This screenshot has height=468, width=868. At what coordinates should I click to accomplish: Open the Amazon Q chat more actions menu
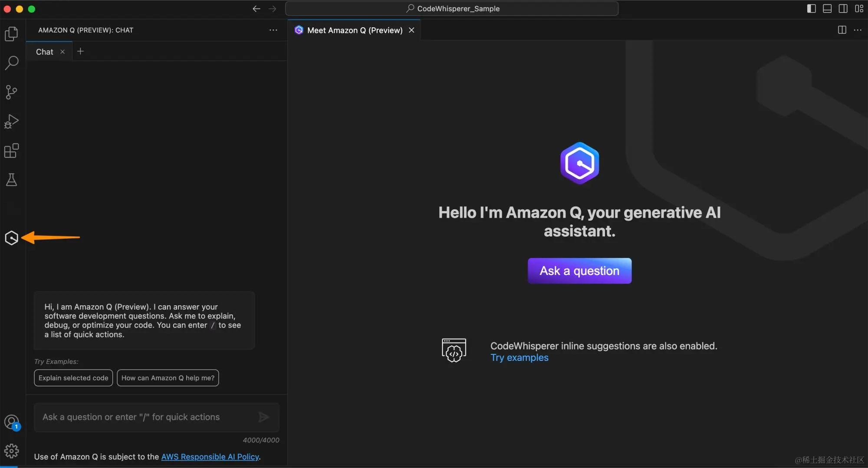pyautogui.click(x=273, y=30)
